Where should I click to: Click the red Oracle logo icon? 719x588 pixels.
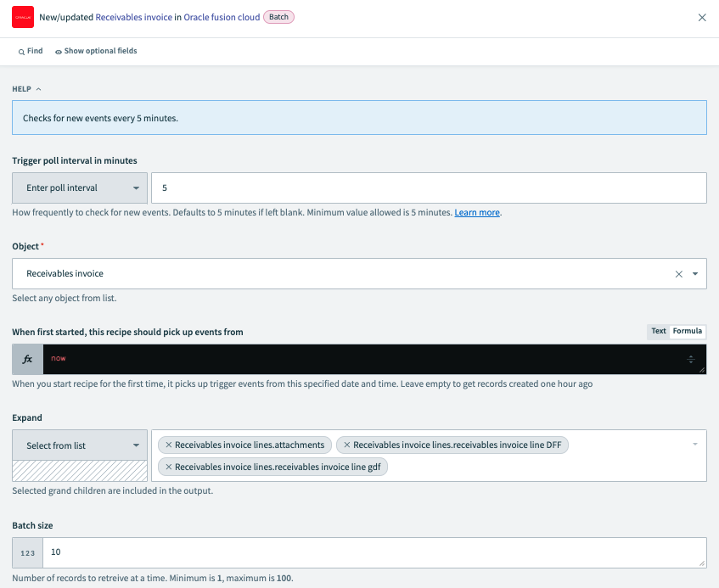pos(23,17)
